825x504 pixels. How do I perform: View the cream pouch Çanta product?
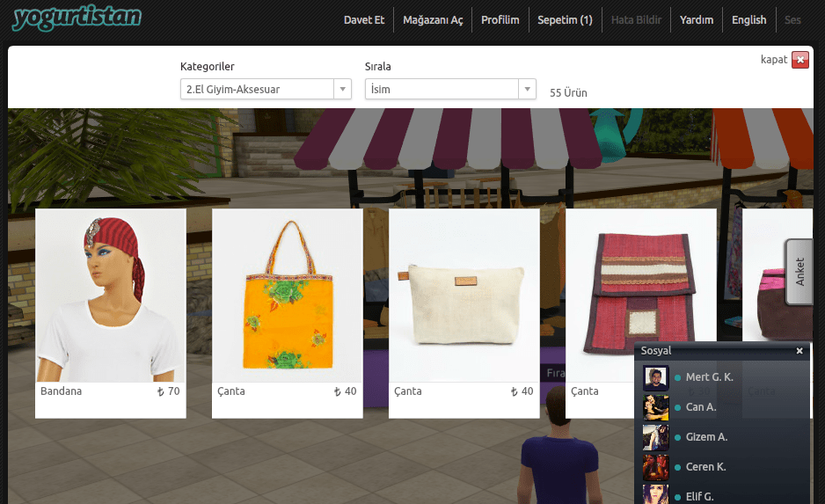click(x=464, y=295)
